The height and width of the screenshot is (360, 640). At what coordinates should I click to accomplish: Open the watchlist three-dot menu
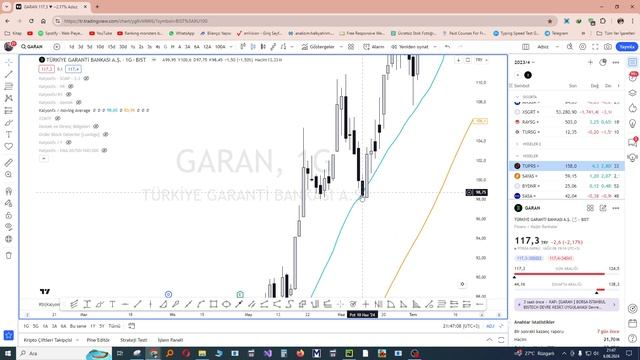click(616, 62)
